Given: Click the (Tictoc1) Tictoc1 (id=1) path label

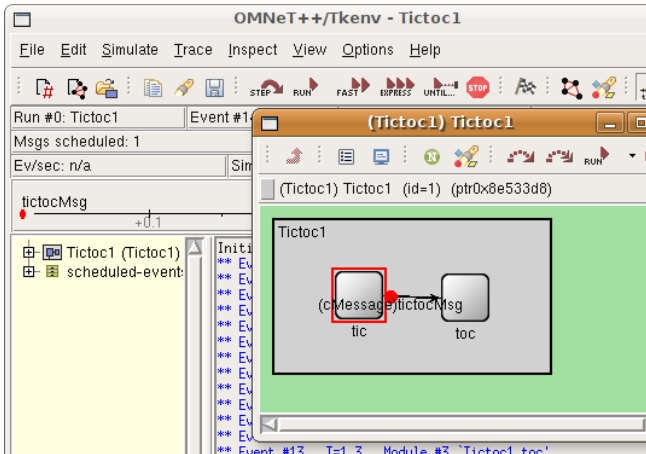Looking at the screenshot, I should coord(415,189).
